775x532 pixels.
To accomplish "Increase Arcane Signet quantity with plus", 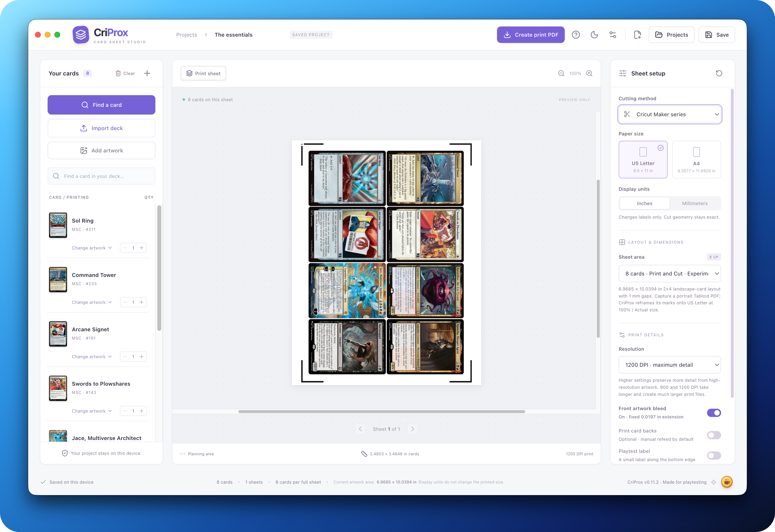I will (x=141, y=356).
